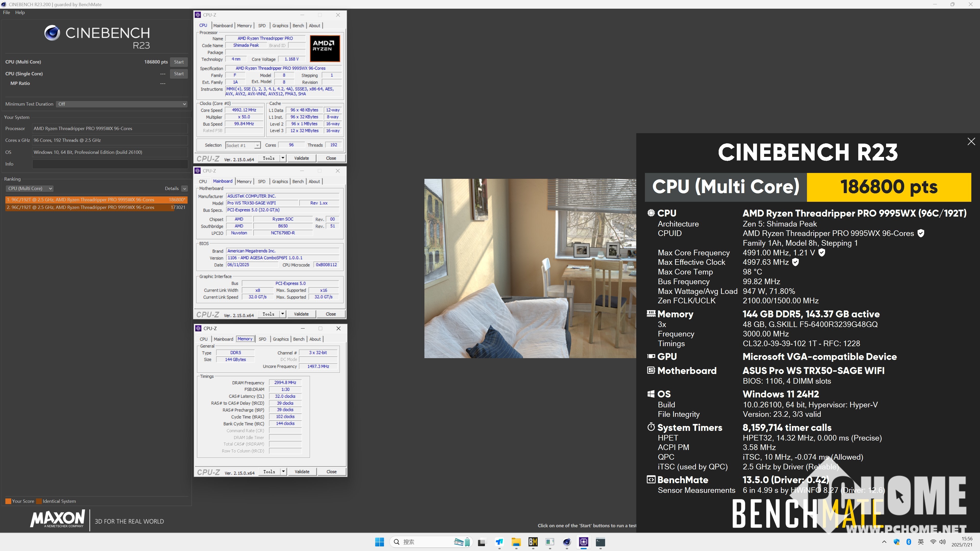Open About tab in top CPU-Z window
This screenshot has width=980, height=551.
[x=314, y=26]
